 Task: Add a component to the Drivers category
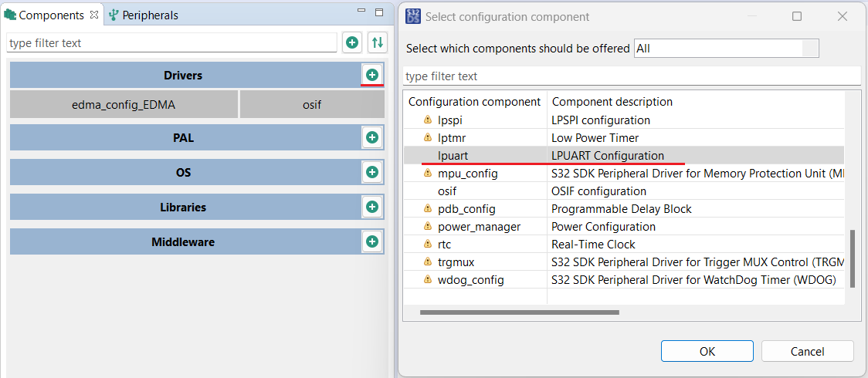pos(372,75)
